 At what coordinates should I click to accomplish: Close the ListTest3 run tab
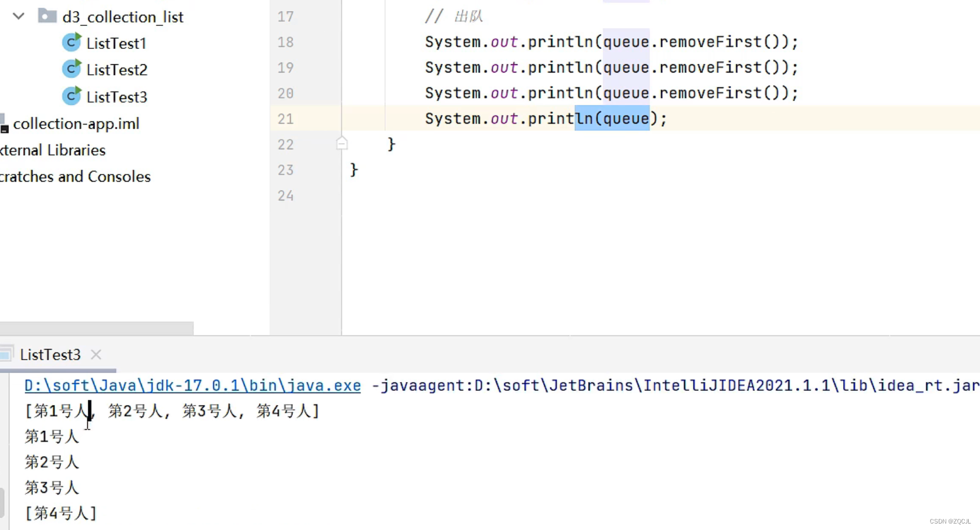[x=96, y=354]
